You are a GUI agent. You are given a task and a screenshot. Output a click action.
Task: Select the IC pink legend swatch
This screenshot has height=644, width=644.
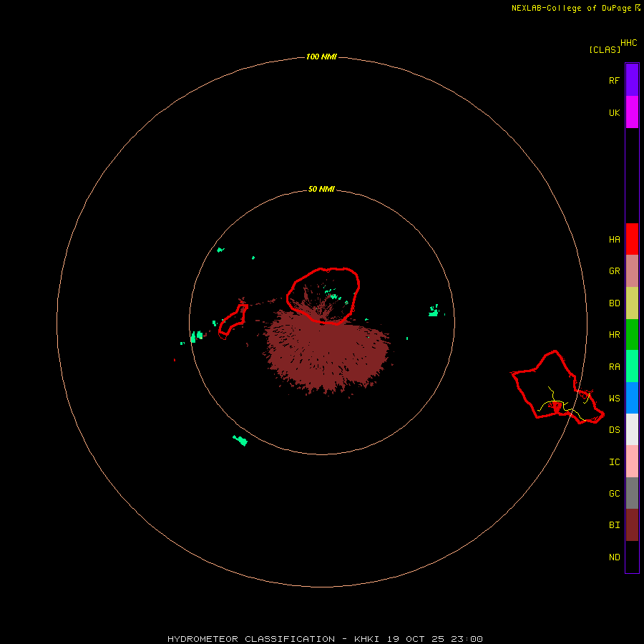[632, 462]
